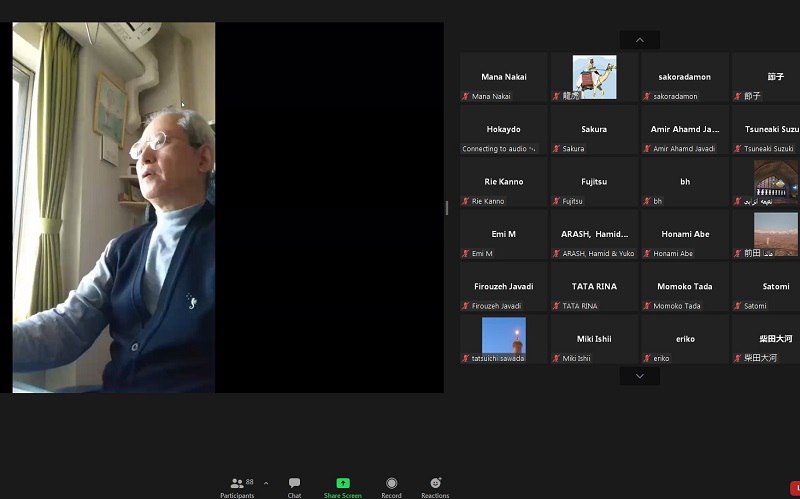The height and width of the screenshot is (499, 800).
Task: Open the Participants panel icon
Action: click(237, 483)
